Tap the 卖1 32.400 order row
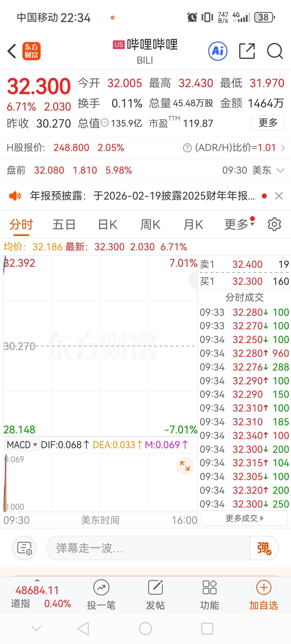This screenshot has width=291, height=644. click(244, 264)
